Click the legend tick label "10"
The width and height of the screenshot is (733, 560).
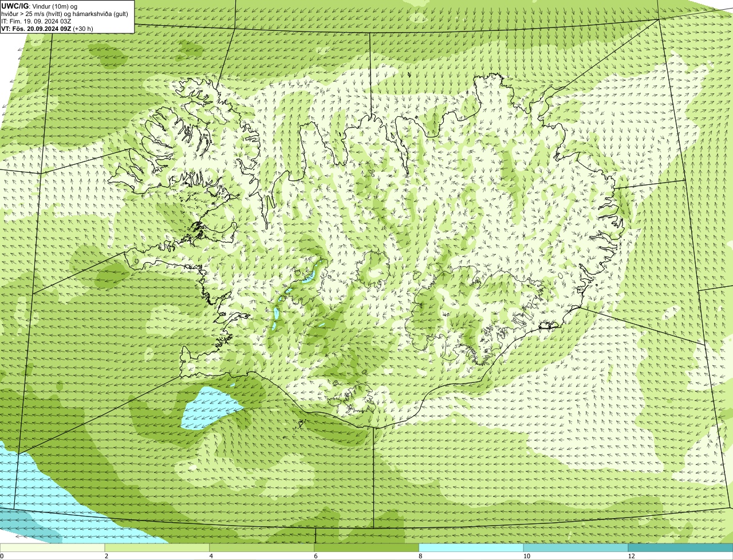526,556
